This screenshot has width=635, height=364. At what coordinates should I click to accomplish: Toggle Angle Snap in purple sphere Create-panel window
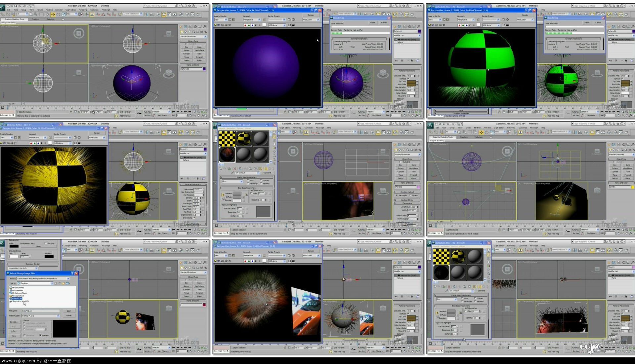103,15
